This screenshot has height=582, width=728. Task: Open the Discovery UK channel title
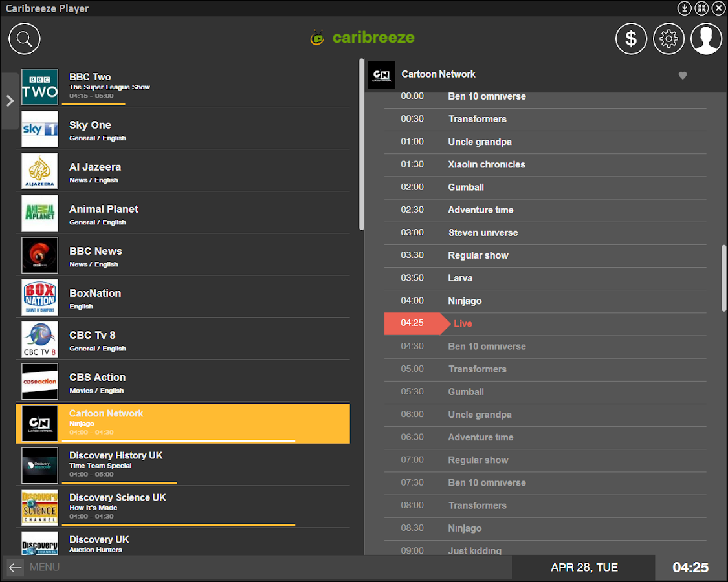[x=99, y=539]
